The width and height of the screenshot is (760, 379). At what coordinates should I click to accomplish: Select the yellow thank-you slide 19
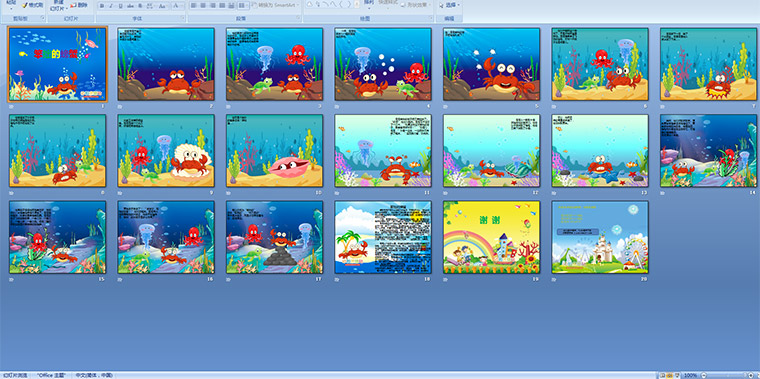(x=491, y=237)
